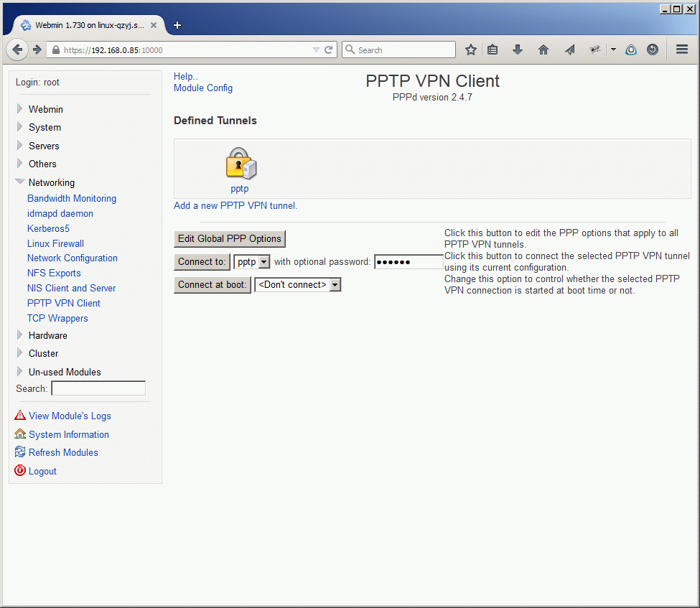Collapse the Networking category
The height and width of the screenshot is (608, 700).
pyautogui.click(x=19, y=182)
